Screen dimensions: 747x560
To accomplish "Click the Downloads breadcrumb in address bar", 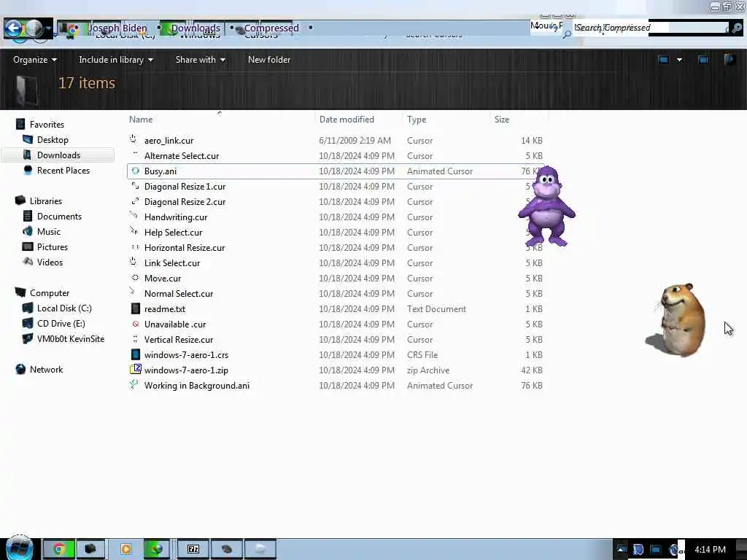I will [196, 28].
